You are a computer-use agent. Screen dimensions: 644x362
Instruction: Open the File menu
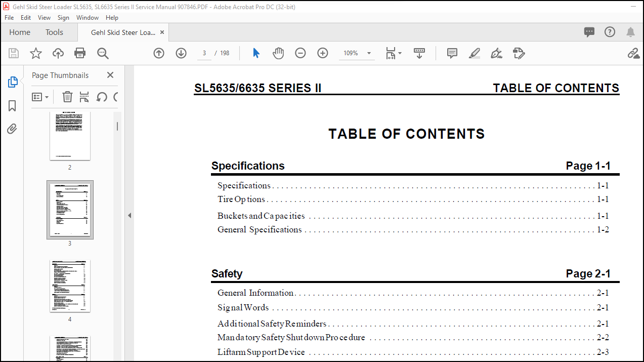click(9, 17)
